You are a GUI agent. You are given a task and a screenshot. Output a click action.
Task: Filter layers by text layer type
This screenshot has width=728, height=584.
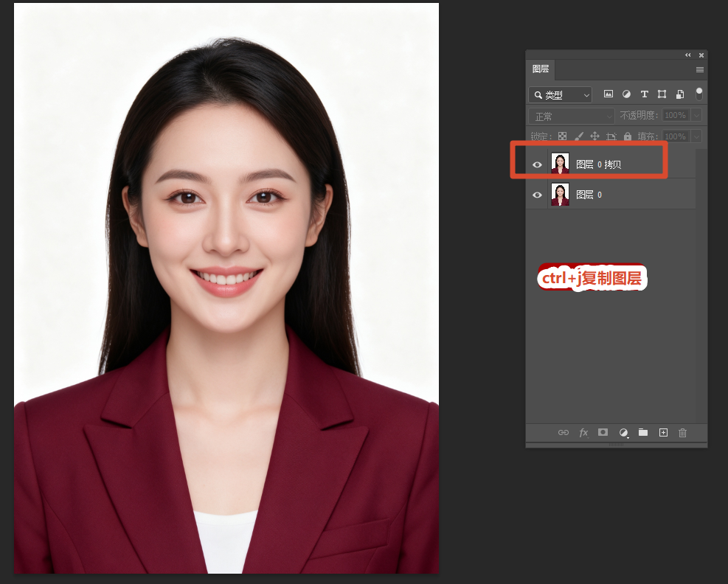pyautogui.click(x=645, y=94)
